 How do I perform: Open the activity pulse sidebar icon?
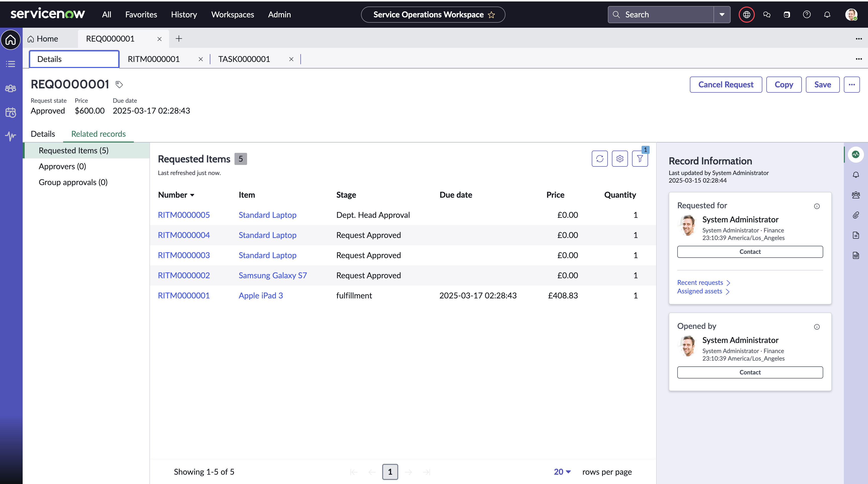(x=11, y=136)
